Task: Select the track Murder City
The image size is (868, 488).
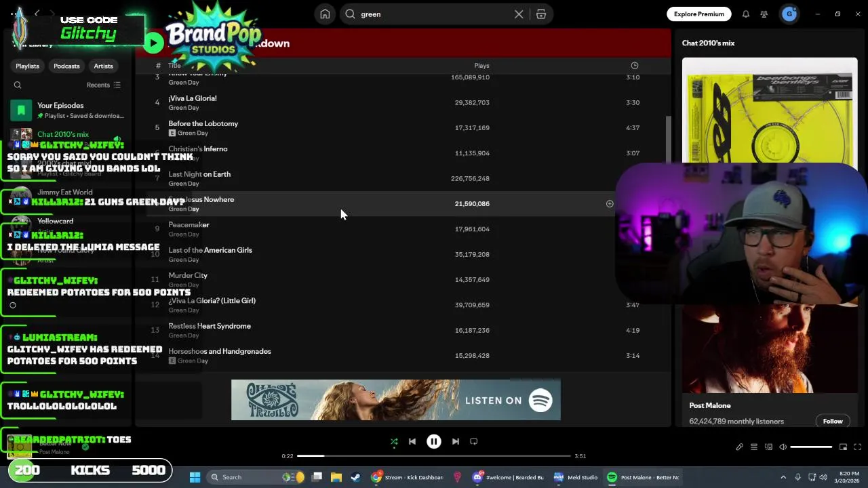Action: click(x=188, y=275)
